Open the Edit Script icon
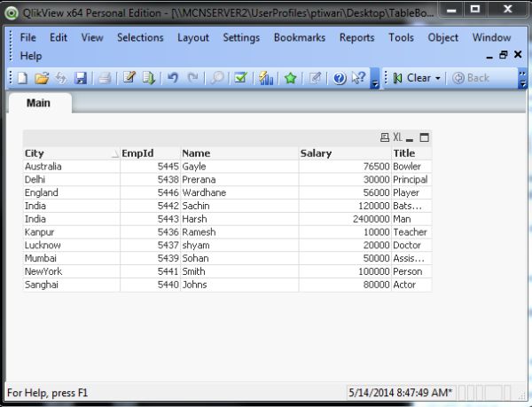This screenshot has height=407, width=532. point(129,78)
